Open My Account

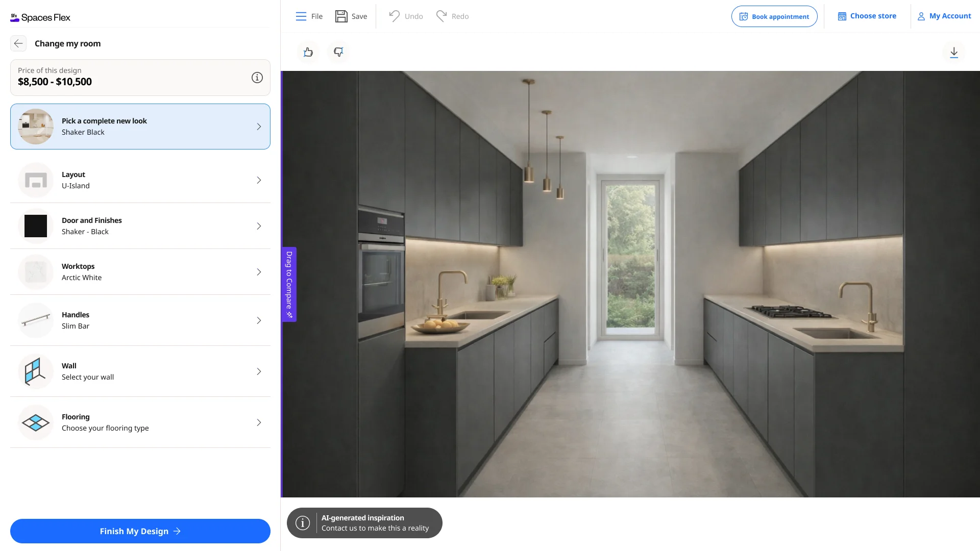(x=944, y=16)
